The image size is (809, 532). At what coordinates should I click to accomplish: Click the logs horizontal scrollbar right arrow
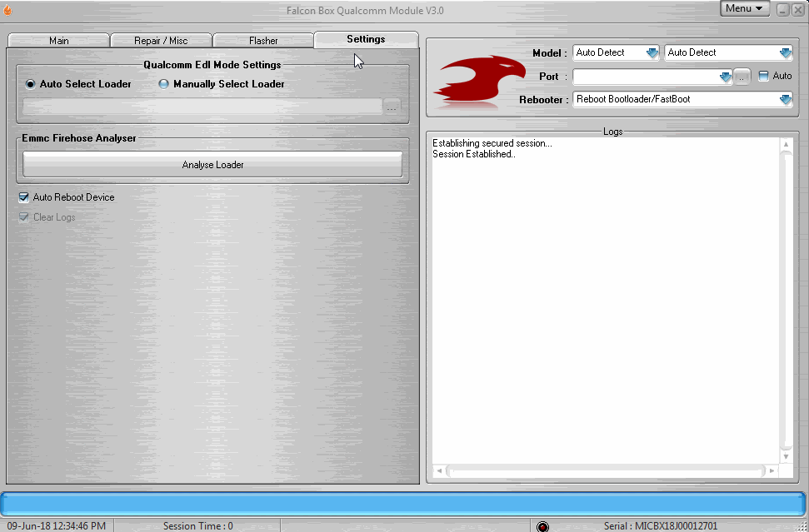click(x=772, y=470)
